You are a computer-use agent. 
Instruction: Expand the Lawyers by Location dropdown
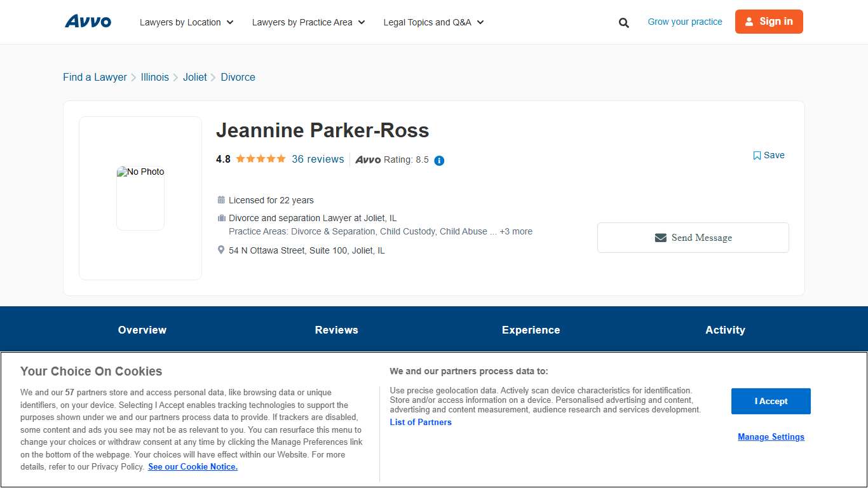tap(186, 22)
